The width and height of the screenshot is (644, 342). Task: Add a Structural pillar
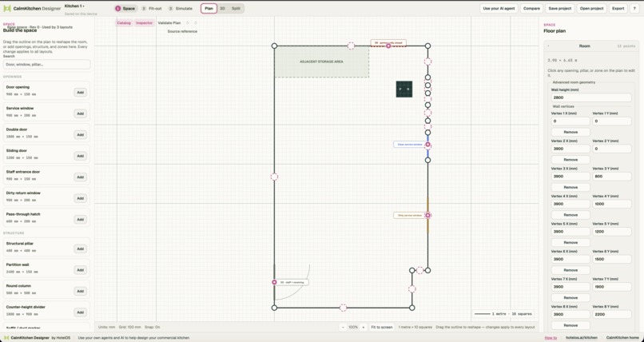(x=80, y=249)
